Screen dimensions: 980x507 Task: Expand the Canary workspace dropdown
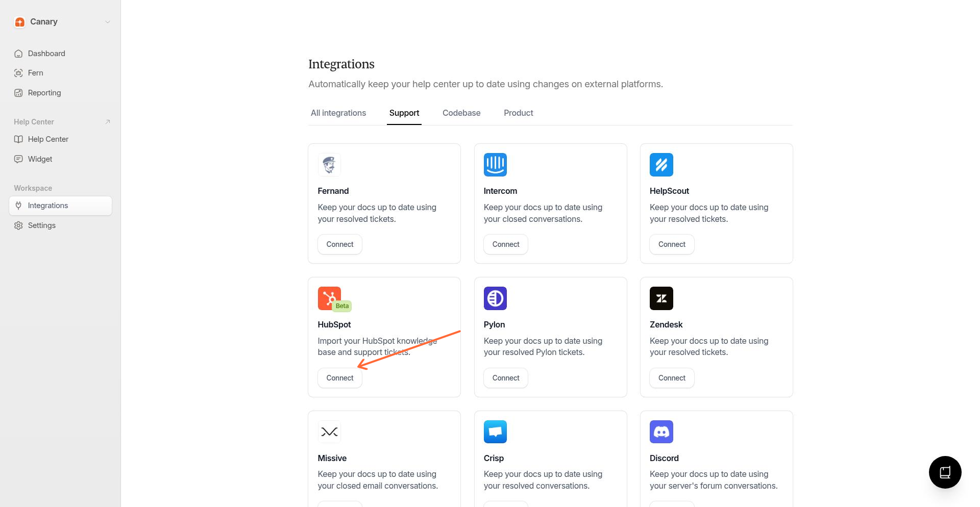point(107,22)
